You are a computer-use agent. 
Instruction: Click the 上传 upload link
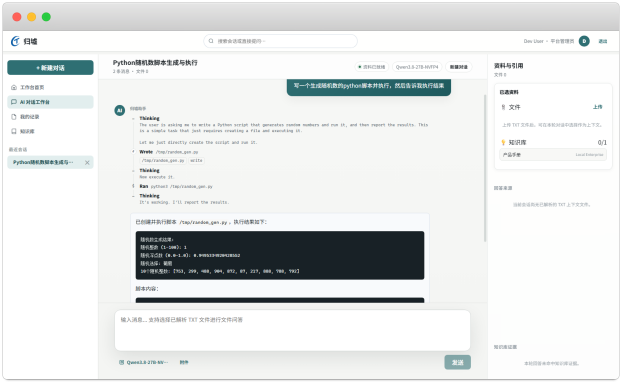[597, 107]
